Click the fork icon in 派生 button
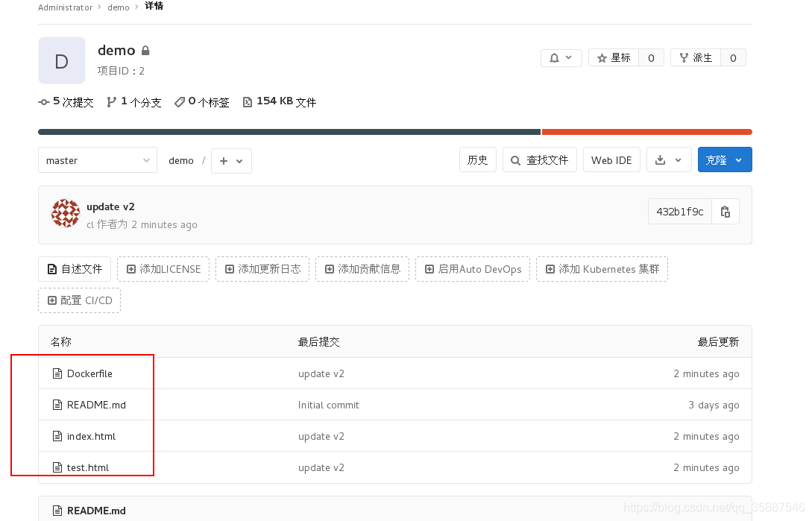812x521 pixels. point(684,58)
